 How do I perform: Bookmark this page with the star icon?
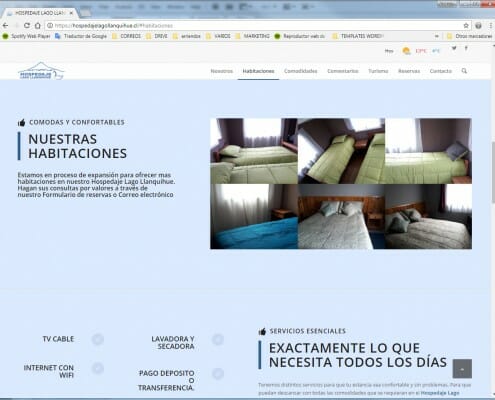(466, 25)
